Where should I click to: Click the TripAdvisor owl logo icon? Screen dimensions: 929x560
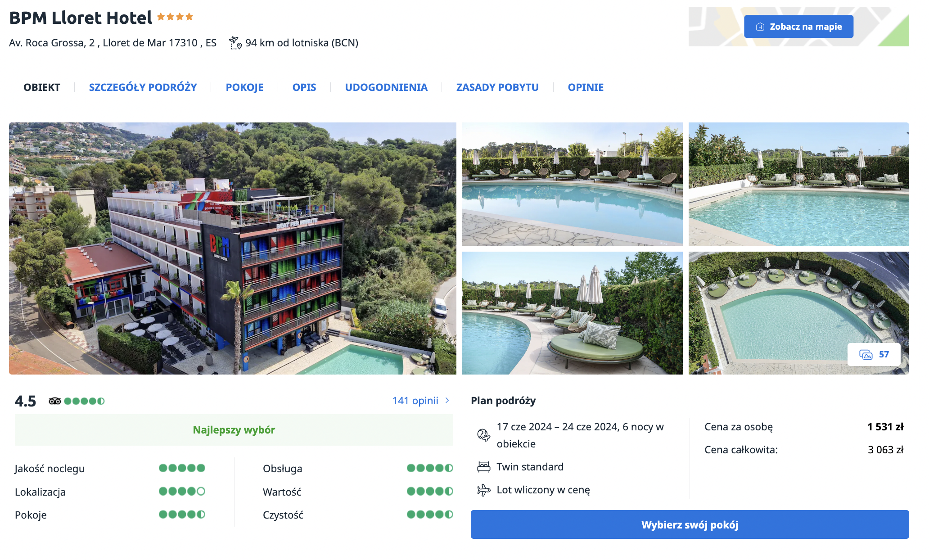[55, 401]
